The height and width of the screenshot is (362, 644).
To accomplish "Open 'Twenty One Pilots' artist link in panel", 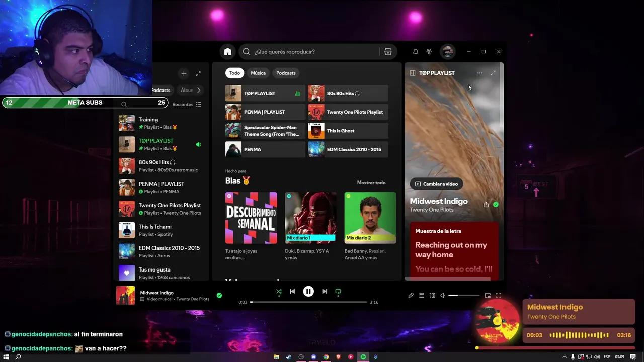I will [432, 210].
